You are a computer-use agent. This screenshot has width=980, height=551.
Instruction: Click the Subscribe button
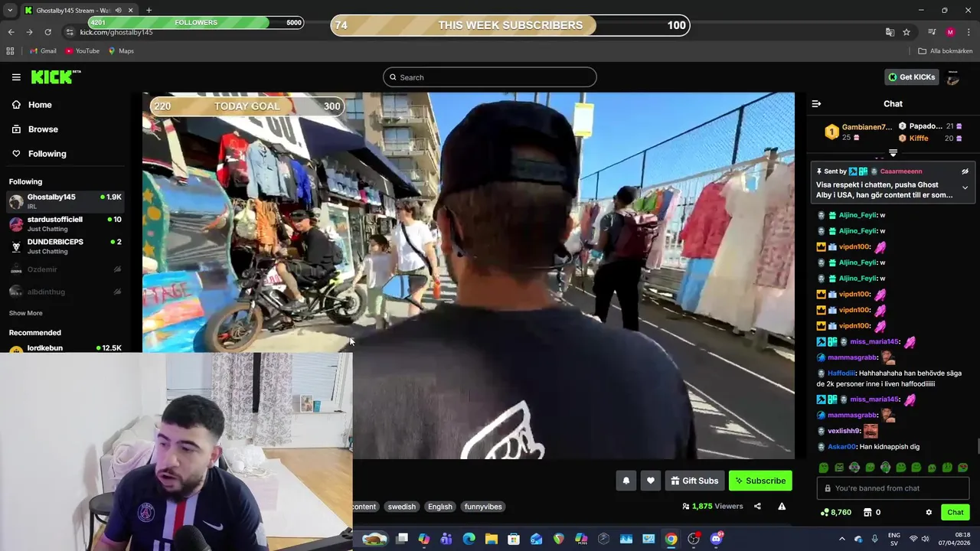tap(760, 481)
